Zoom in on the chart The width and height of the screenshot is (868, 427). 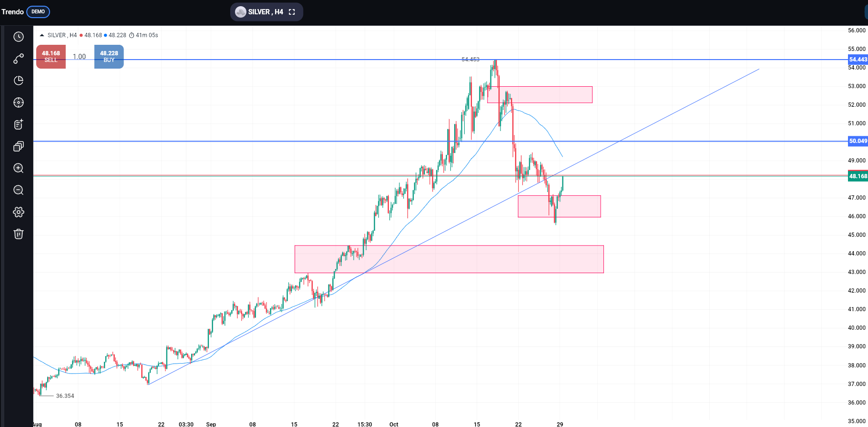(19, 168)
